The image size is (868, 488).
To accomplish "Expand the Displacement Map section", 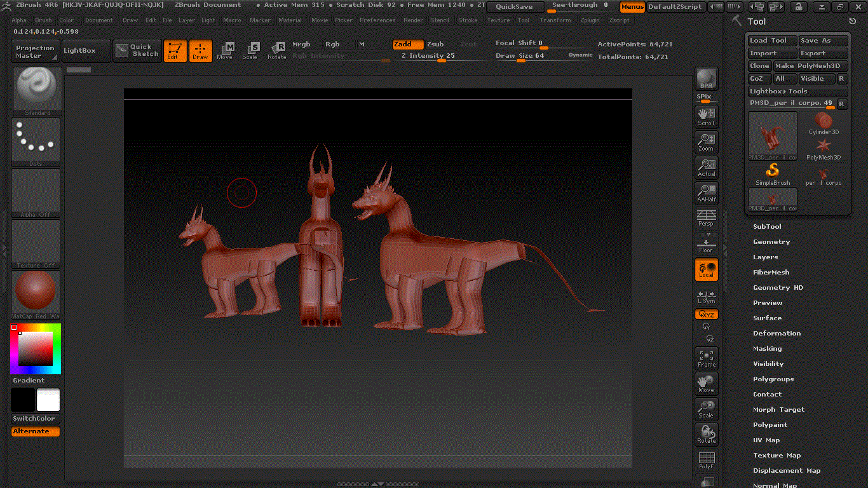I will pos(787,470).
